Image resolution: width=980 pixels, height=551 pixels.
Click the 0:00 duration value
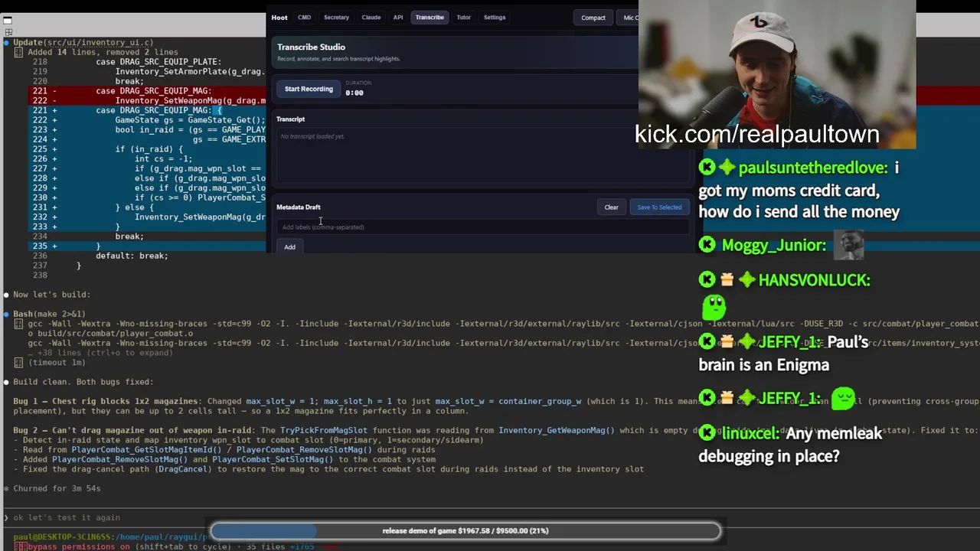click(x=354, y=93)
